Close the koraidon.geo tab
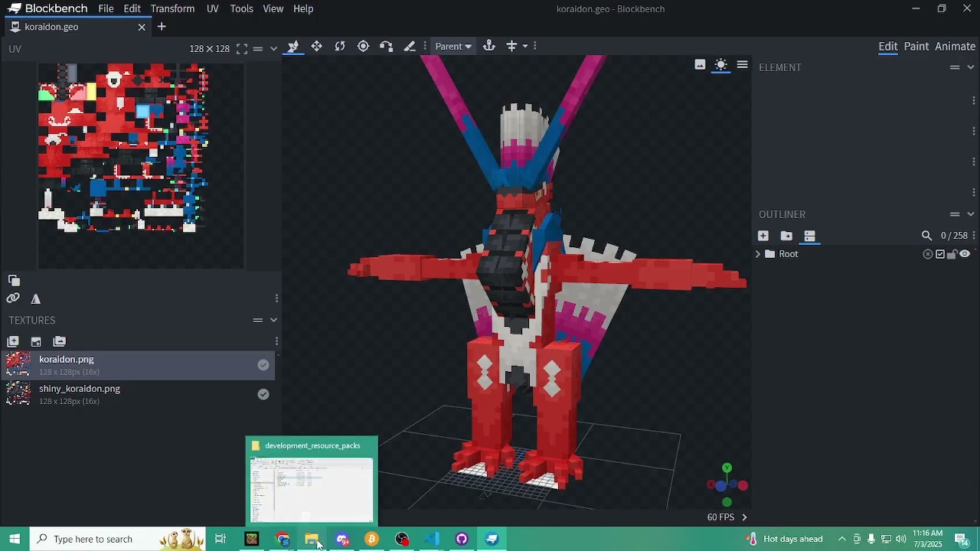Viewport: 980px width, 551px height. pos(142,27)
